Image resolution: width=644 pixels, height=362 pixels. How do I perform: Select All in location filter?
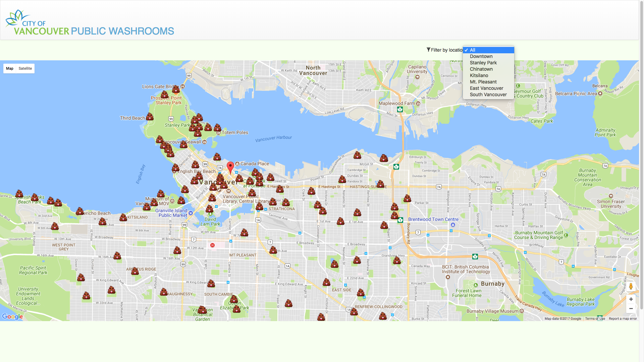[x=488, y=50]
